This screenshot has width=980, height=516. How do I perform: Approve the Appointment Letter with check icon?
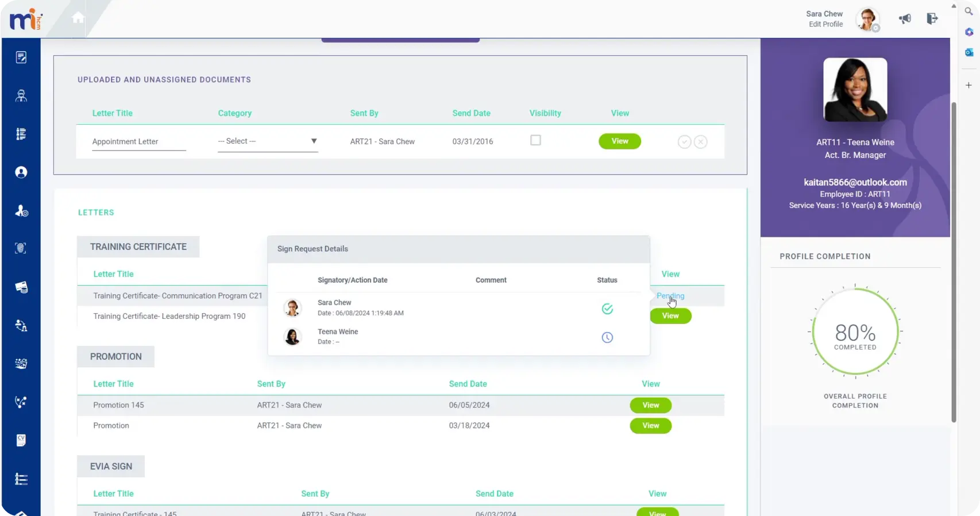click(x=684, y=142)
